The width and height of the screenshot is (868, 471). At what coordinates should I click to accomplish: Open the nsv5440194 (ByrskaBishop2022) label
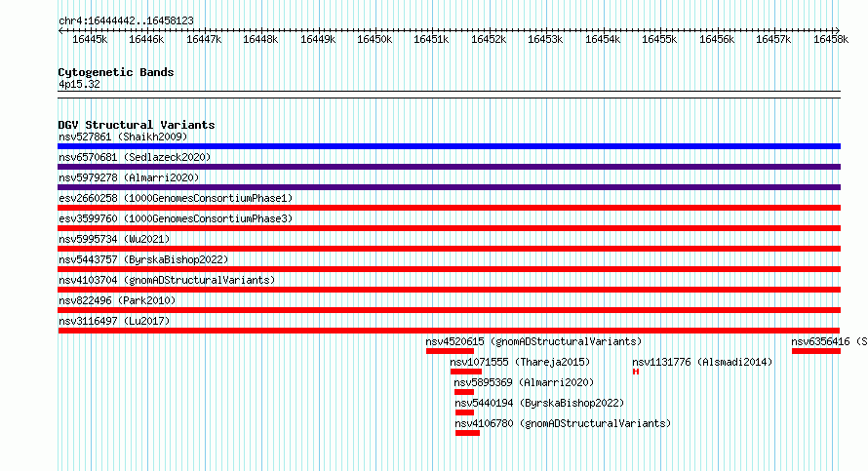[x=539, y=403]
